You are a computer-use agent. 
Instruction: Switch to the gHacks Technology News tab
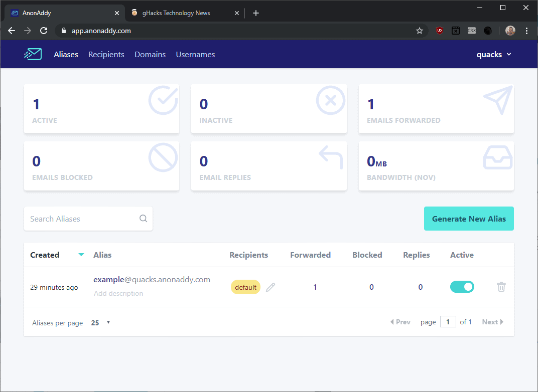[176, 13]
